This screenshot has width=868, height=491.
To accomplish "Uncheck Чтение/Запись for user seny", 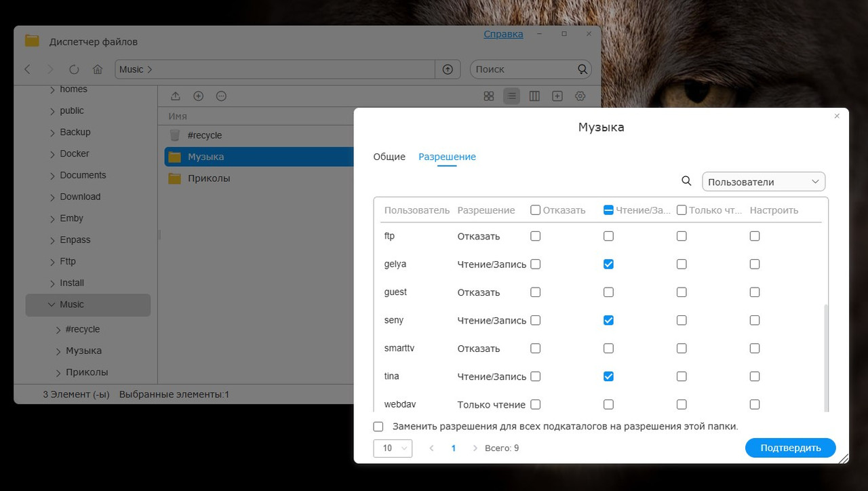I will [x=608, y=320].
